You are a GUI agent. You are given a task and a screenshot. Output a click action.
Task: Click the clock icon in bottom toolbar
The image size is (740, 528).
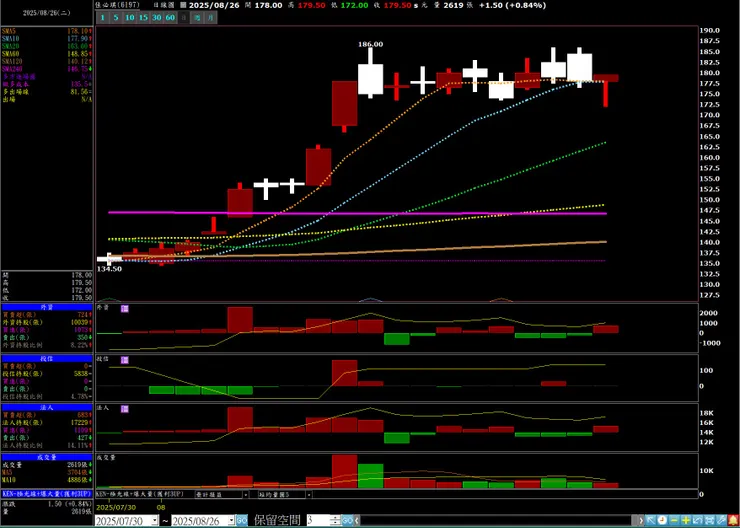[x=663, y=520]
